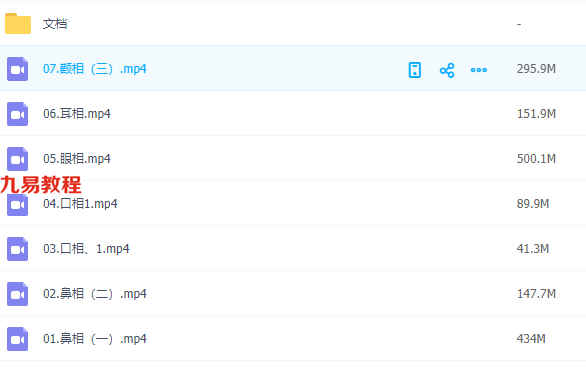Select the row showing 500.1M size
This screenshot has width=586, height=369.
click(293, 159)
